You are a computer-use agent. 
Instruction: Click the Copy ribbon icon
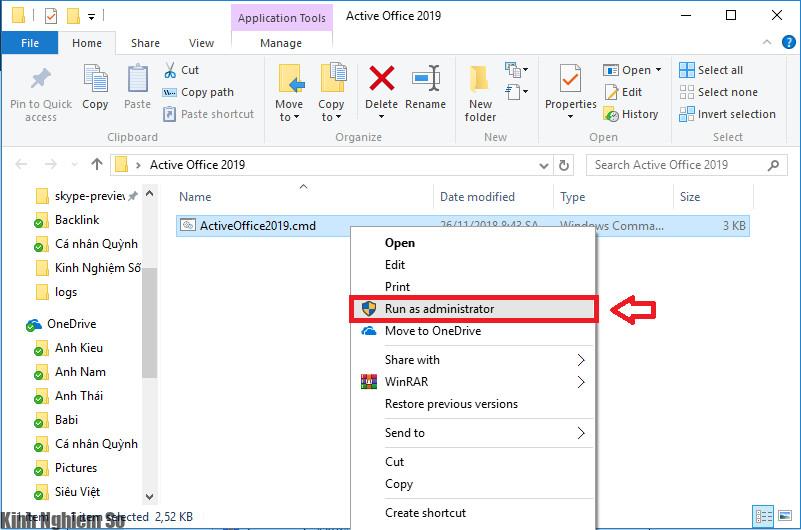[x=96, y=79]
